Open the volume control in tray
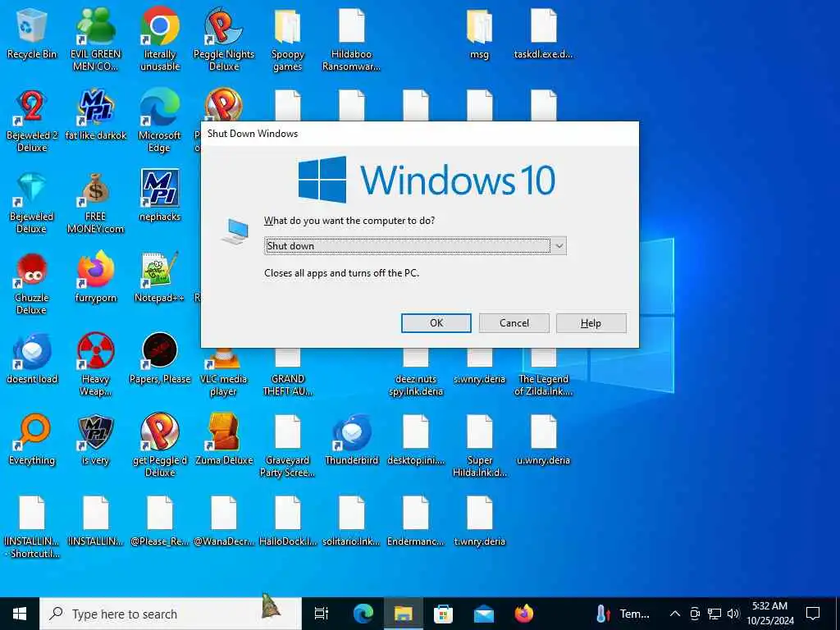 click(733, 614)
